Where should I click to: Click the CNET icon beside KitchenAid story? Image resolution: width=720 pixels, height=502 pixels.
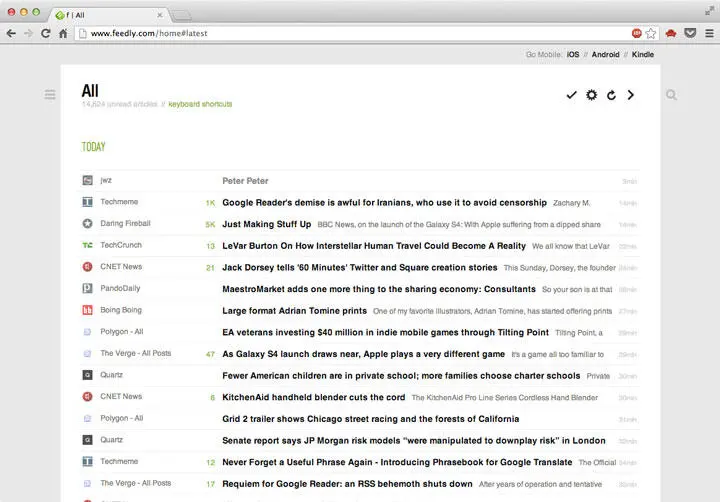click(x=87, y=396)
